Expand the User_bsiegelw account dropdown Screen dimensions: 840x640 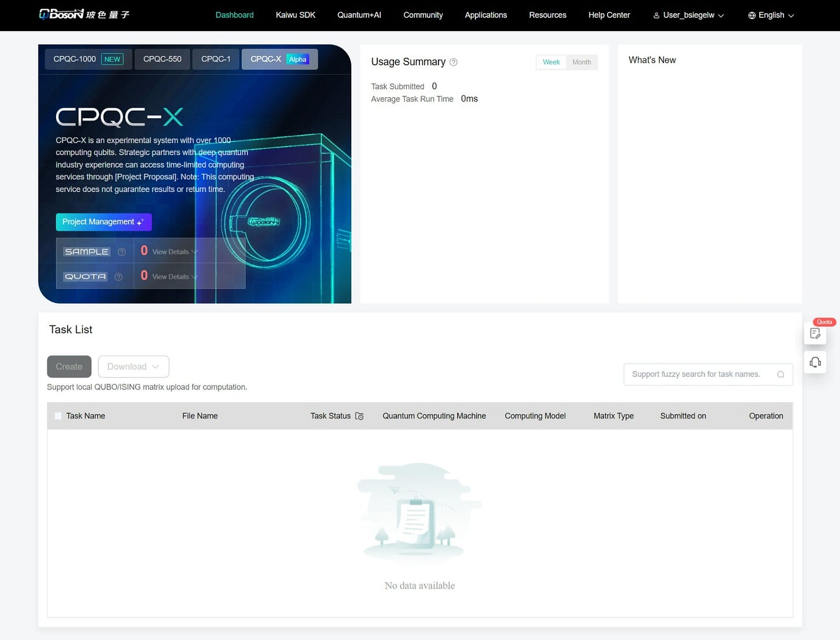click(x=688, y=15)
